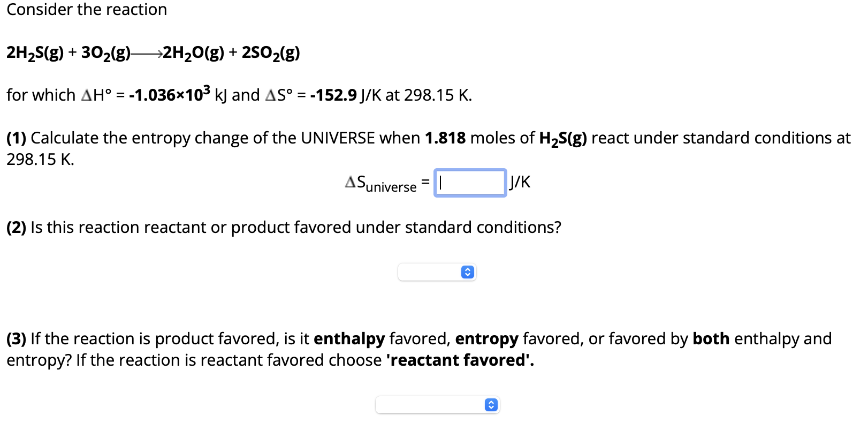Click the bolded 'ΔSuniverse' label
This screenshot has height=438, width=868.
click(x=380, y=182)
